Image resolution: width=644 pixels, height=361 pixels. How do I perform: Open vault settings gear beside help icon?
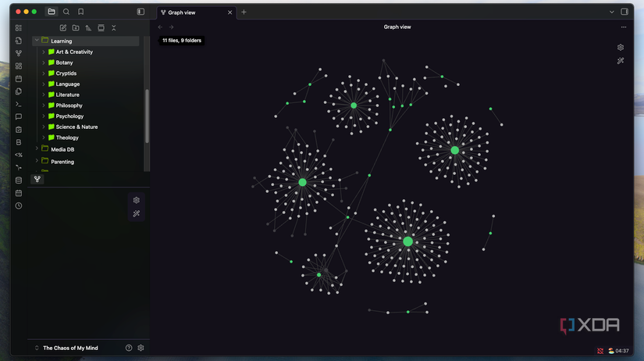141,348
